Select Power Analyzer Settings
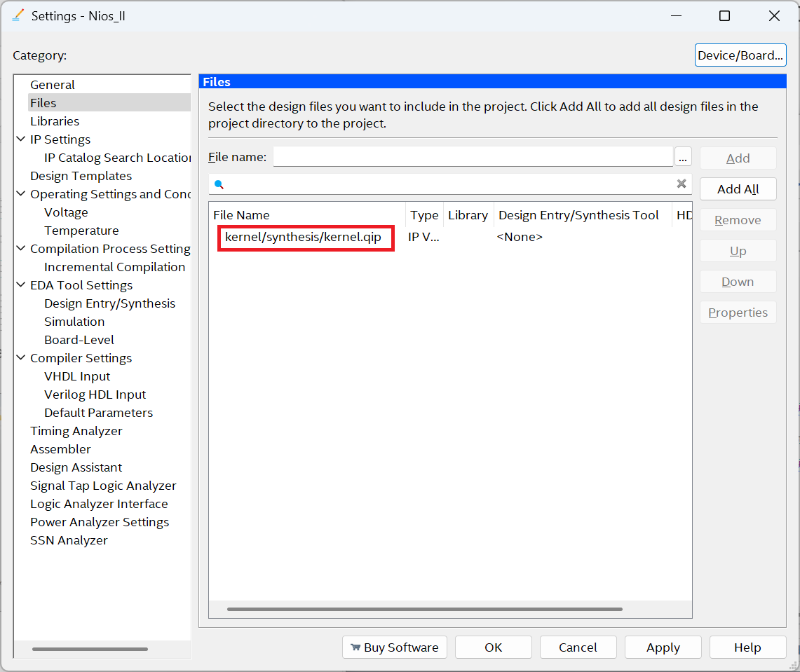Viewport: 800px width, 672px height. 100,522
